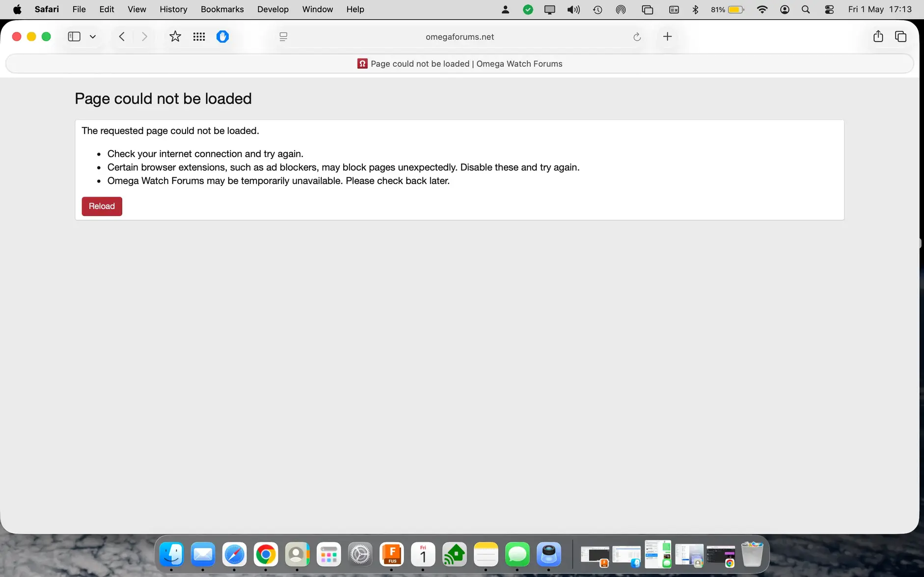The height and width of the screenshot is (577, 924).
Task: Open the Trash in the Dock
Action: (752, 554)
